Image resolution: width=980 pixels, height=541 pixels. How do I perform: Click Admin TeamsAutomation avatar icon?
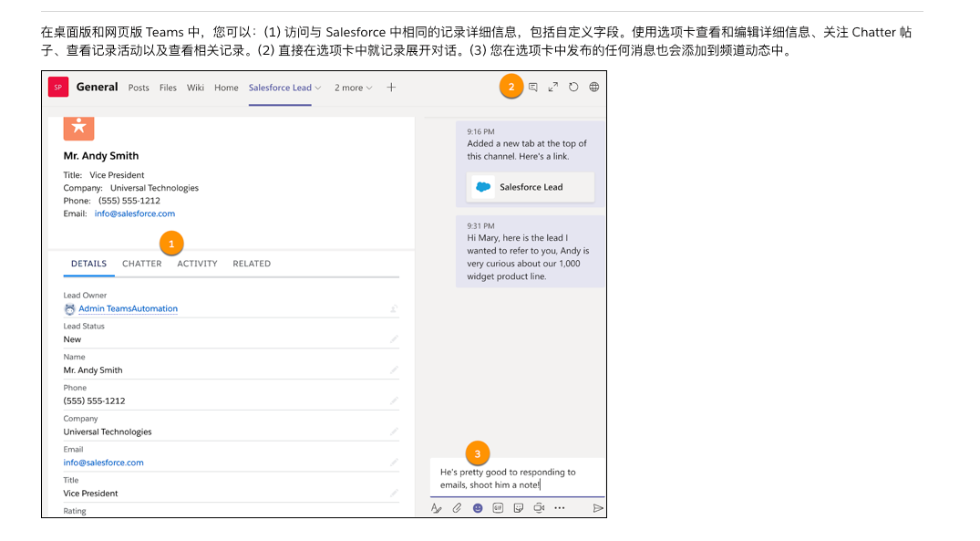pyautogui.click(x=69, y=309)
